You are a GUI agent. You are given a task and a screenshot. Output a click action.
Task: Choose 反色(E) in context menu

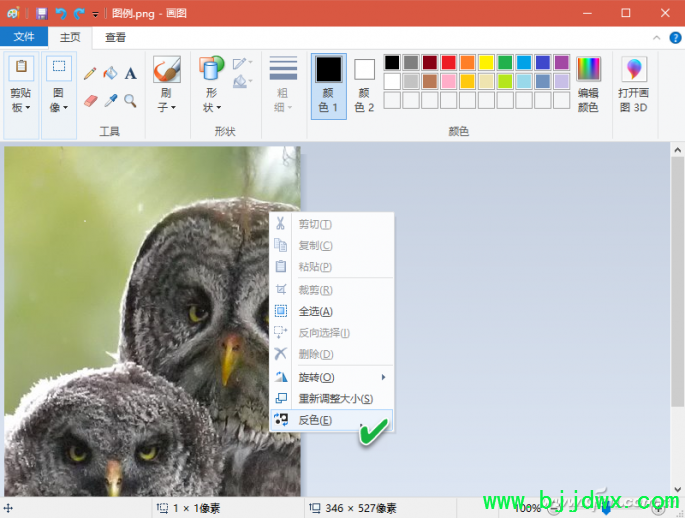pos(332,420)
